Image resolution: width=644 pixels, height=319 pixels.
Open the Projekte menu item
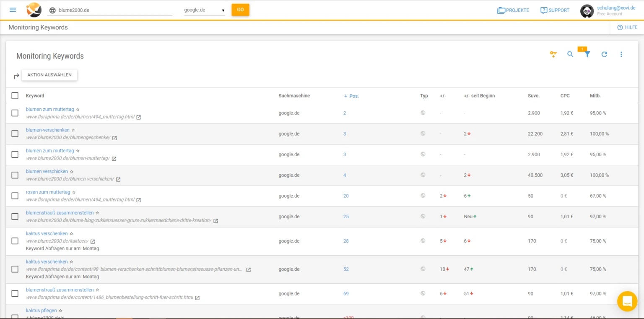pos(513,10)
